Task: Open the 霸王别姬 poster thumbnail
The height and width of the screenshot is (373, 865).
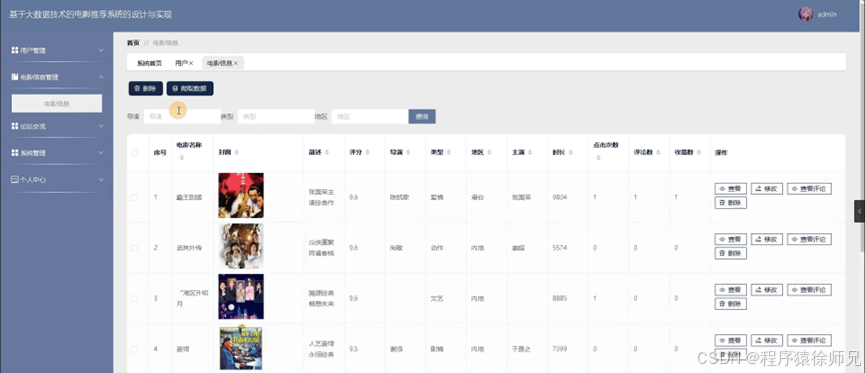Action: coord(241,195)
